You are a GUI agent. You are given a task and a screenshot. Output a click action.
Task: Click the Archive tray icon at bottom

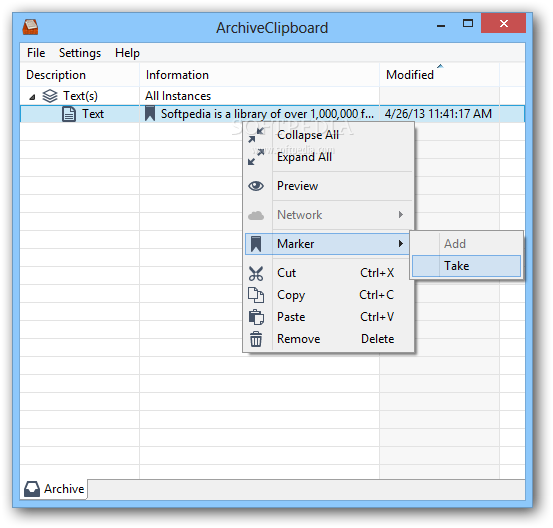(32, 489)
